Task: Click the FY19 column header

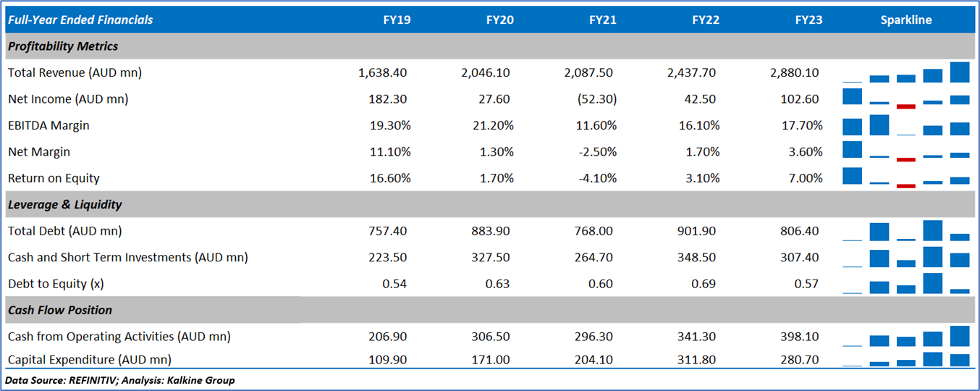Action: pos(397,20)
